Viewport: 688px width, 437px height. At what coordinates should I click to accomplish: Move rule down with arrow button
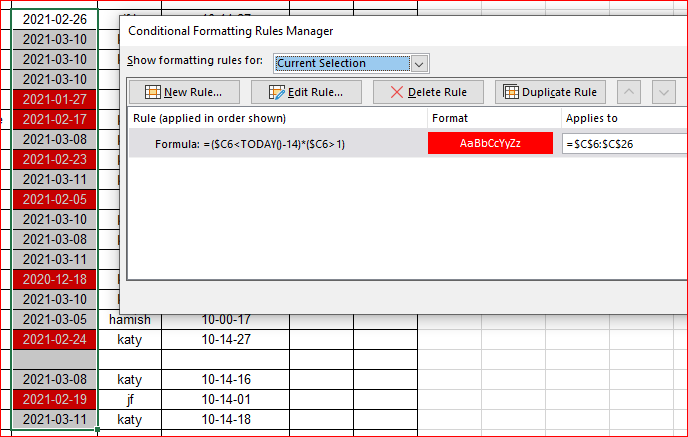[663, 92]
